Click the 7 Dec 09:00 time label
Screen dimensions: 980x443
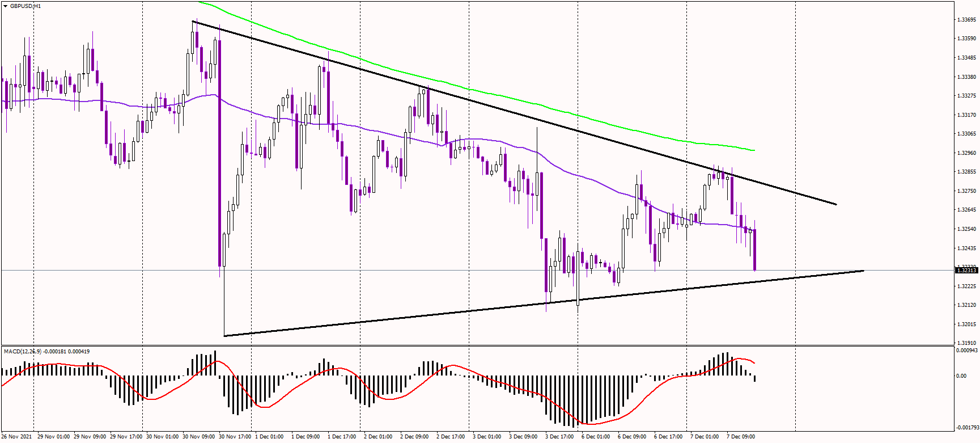point(741,437)
